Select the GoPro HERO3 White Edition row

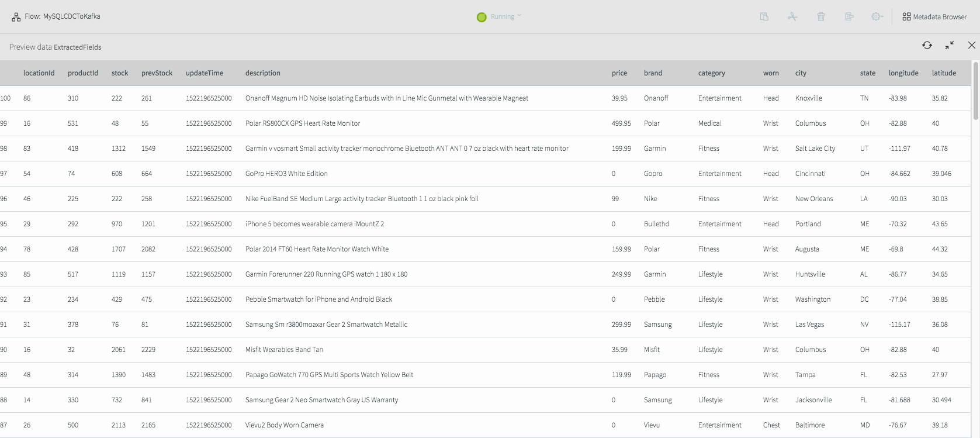(x=485, y=174)
